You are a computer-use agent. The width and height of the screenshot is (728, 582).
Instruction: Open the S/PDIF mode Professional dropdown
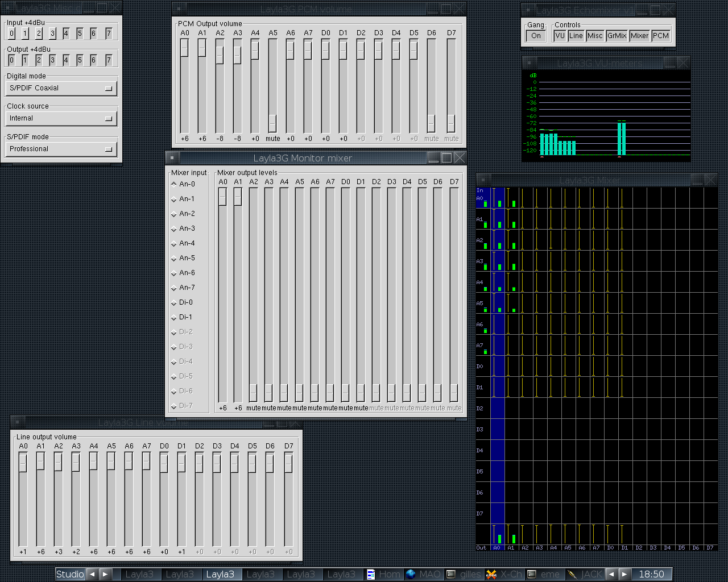[61, 149]
